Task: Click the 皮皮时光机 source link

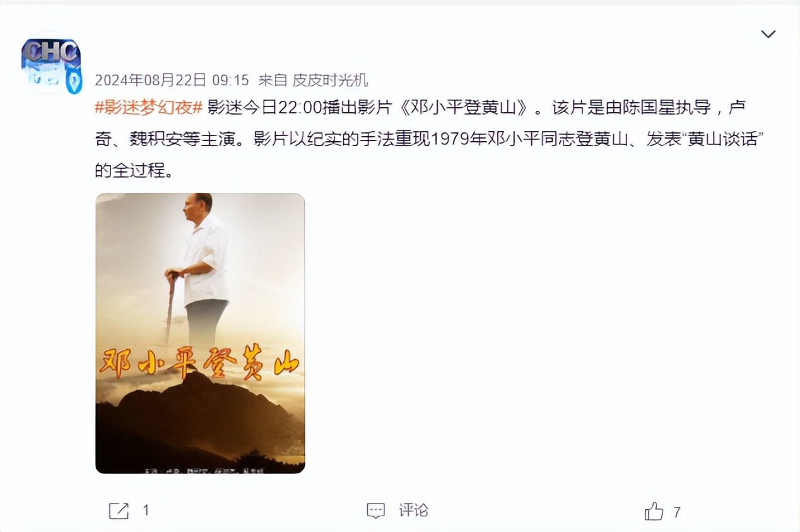Action: pos(330,80)
